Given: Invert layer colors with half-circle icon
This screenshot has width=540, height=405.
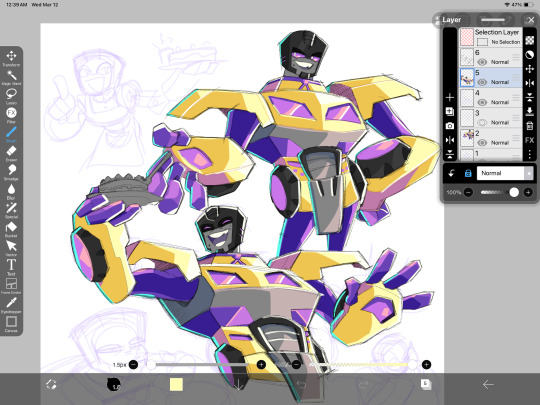Looking at the screenshot, I should (530, 54).
